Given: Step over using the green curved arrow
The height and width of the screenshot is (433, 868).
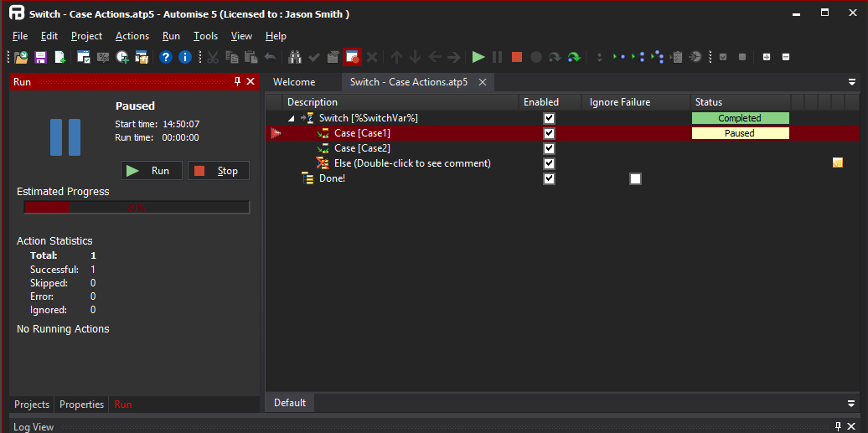Looking at the screenshot, I should 575,56.
